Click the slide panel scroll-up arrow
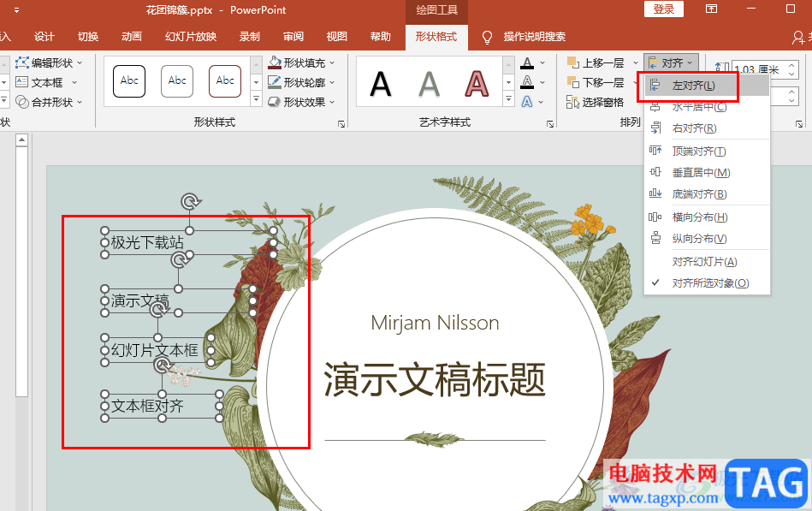The width and height of the screenshot is (812, 511). (x=21, y=140)
